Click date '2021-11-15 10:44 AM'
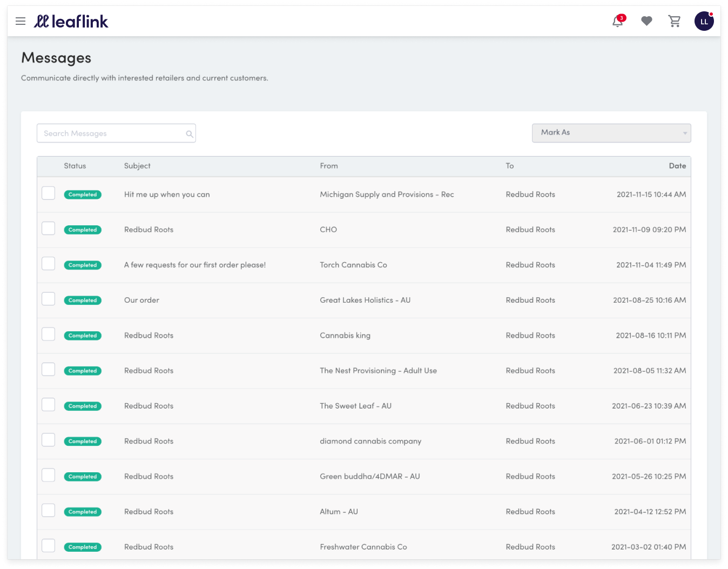 point(651,195)
